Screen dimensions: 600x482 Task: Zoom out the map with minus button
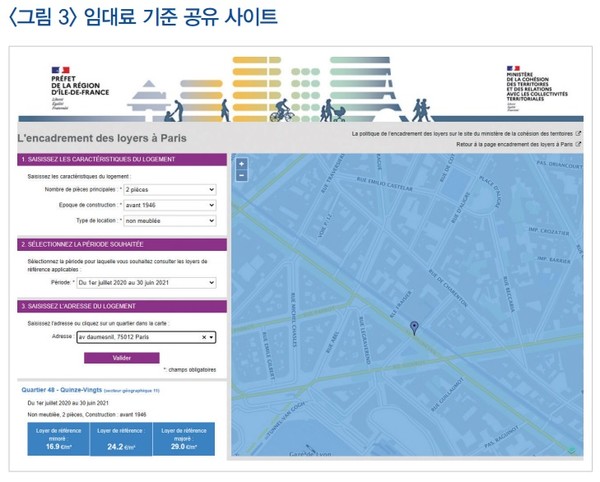[x=241, y=175]
